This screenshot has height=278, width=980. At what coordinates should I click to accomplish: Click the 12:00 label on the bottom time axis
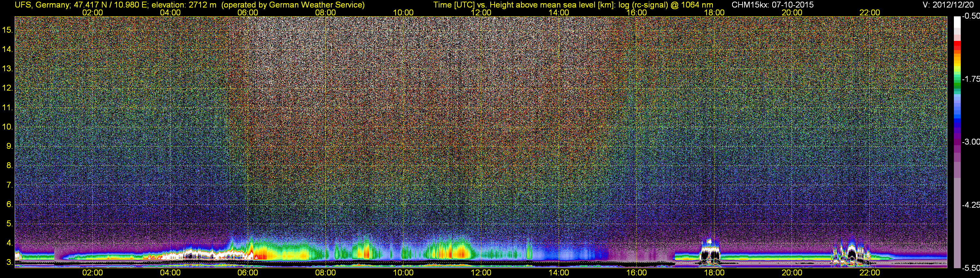click(481, 273)
